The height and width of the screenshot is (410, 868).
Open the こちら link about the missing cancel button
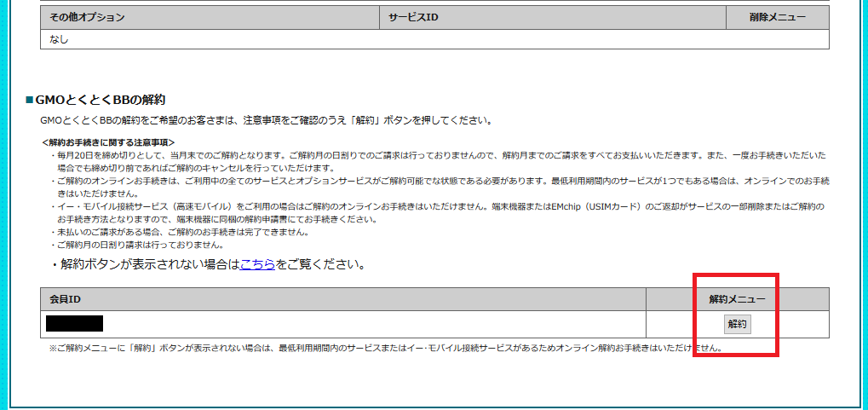(257, 265)
